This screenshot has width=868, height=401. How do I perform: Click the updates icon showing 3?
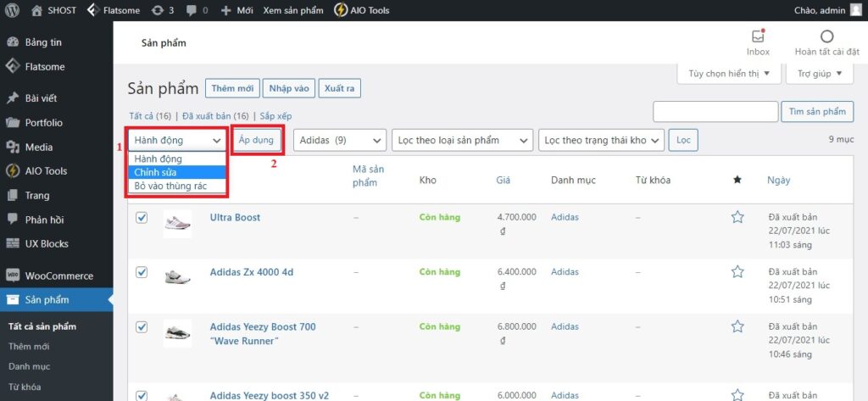(159, 10)
